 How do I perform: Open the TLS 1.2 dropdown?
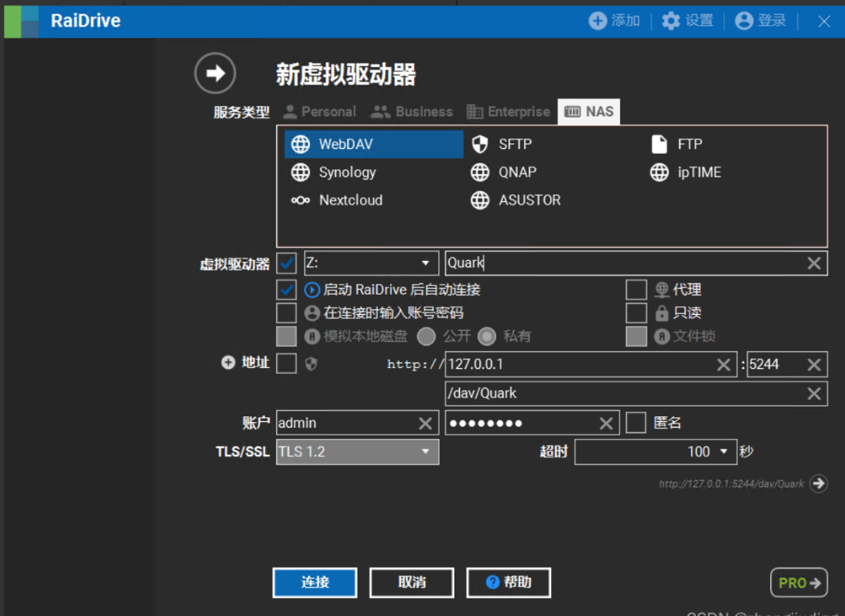tap(358, 452)
